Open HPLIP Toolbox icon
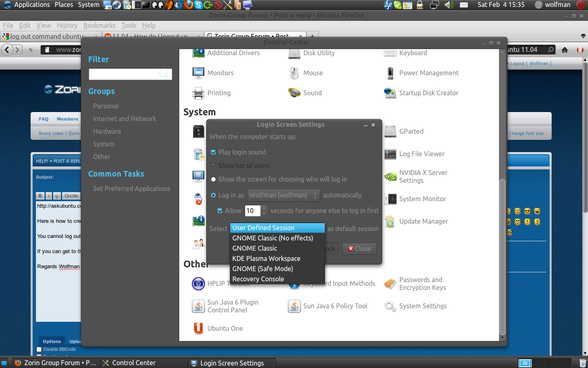Image resolution: width=588 pixels, height=368 pixels. pyautogui.click(x=198, y=283)
